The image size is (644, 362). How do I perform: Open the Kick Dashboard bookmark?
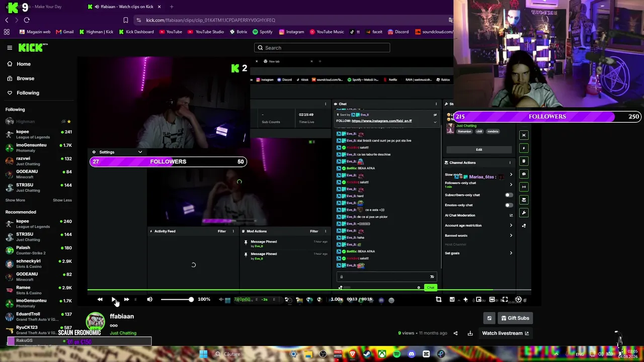pos(136,32)
